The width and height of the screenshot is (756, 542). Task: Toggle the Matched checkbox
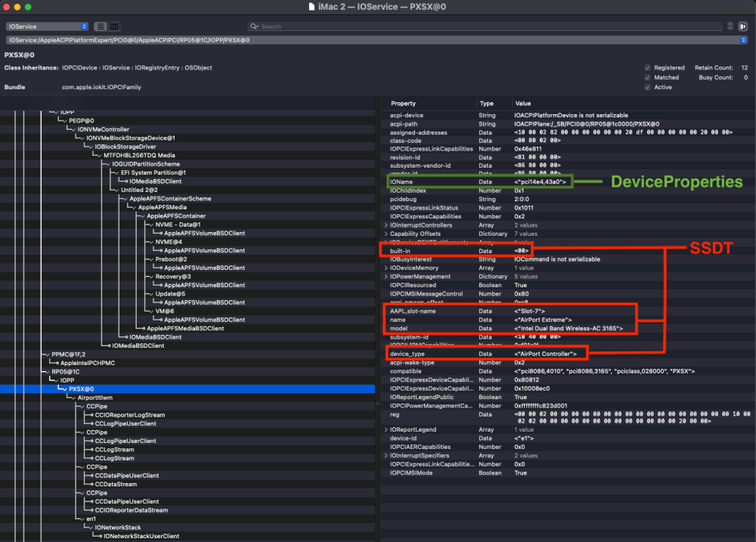tap(648, 77)
